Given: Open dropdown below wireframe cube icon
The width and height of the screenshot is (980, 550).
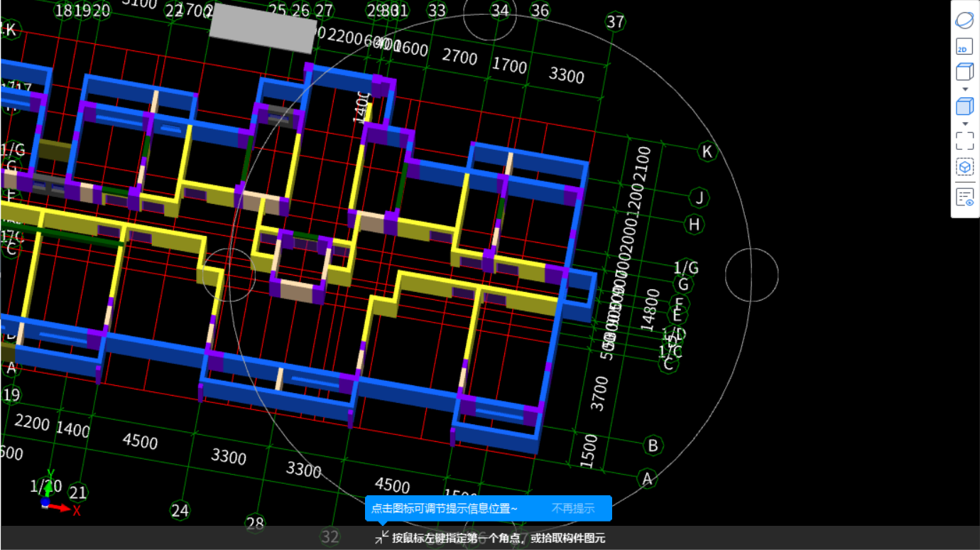Looking at the screenshot, I should [964, 89].
